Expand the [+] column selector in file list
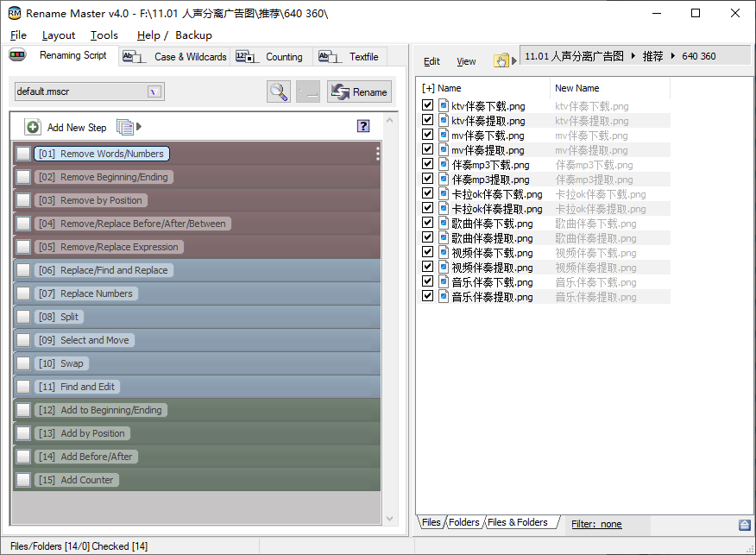Viewport: 756px width, 555px height. coord(428,88)
